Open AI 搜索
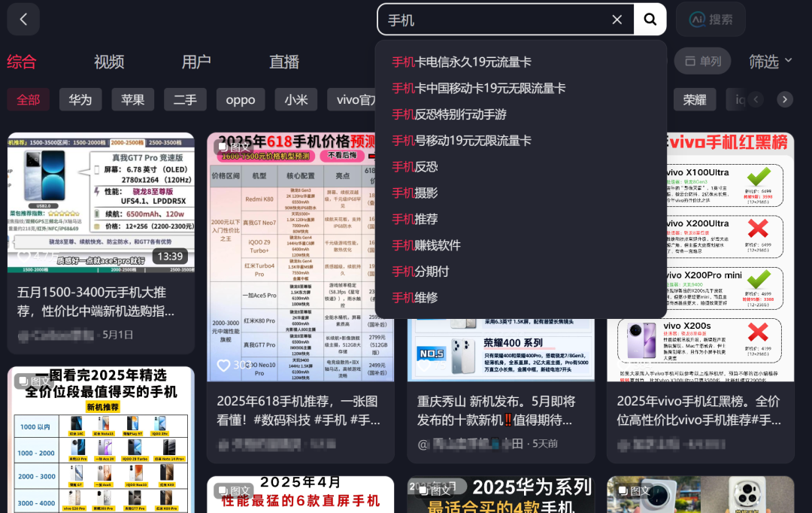The width and height of the screenshot is (812, 513). click(710, 20)
